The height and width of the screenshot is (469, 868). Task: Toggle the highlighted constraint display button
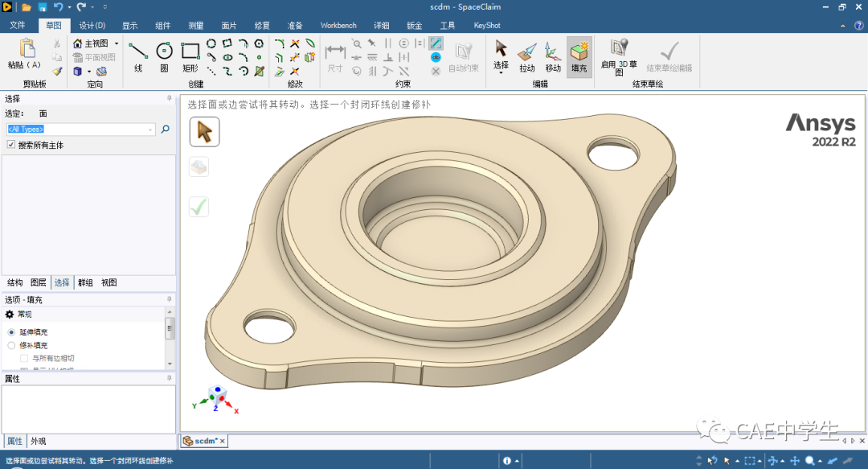click(x=436, y=43)
